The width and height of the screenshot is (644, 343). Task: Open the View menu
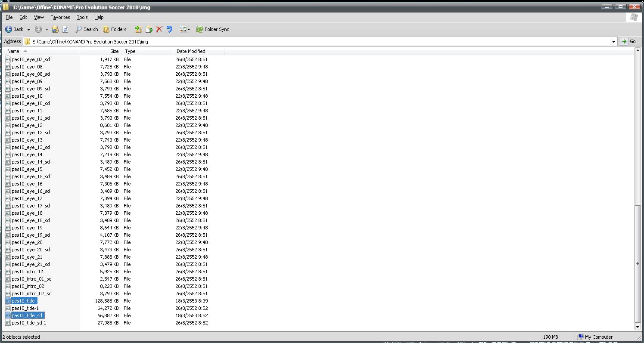[39, 17]
